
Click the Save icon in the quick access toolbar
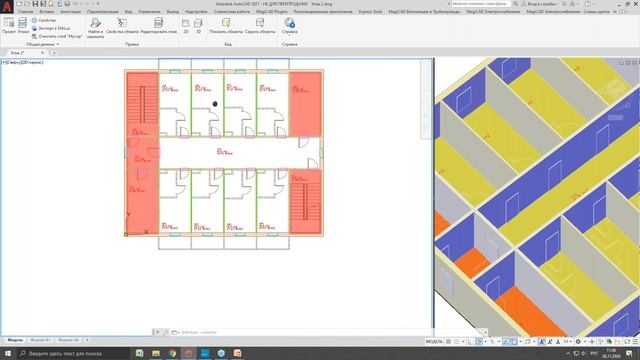point(35,4)
